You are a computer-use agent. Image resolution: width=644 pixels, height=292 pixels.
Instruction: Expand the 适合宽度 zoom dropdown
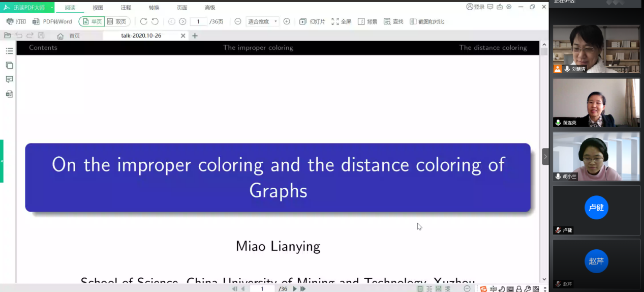(275, 21)
